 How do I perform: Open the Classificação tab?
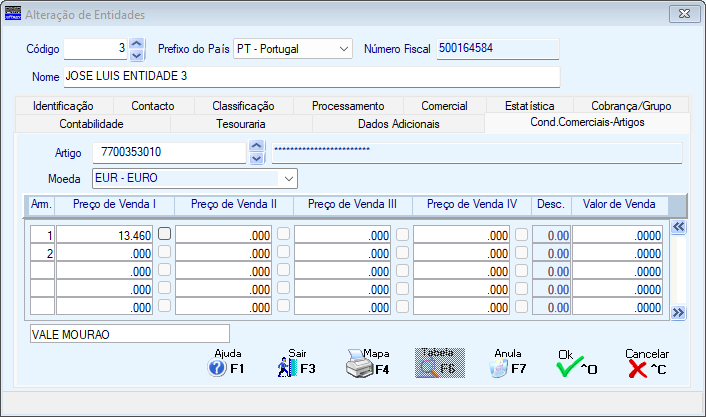point(243,106)
